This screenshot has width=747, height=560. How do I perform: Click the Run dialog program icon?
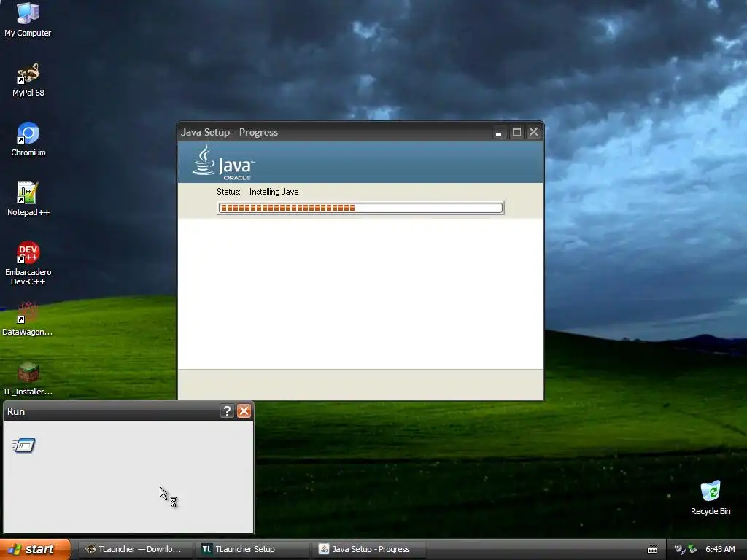pyautogui.click(x=24, y=446)
